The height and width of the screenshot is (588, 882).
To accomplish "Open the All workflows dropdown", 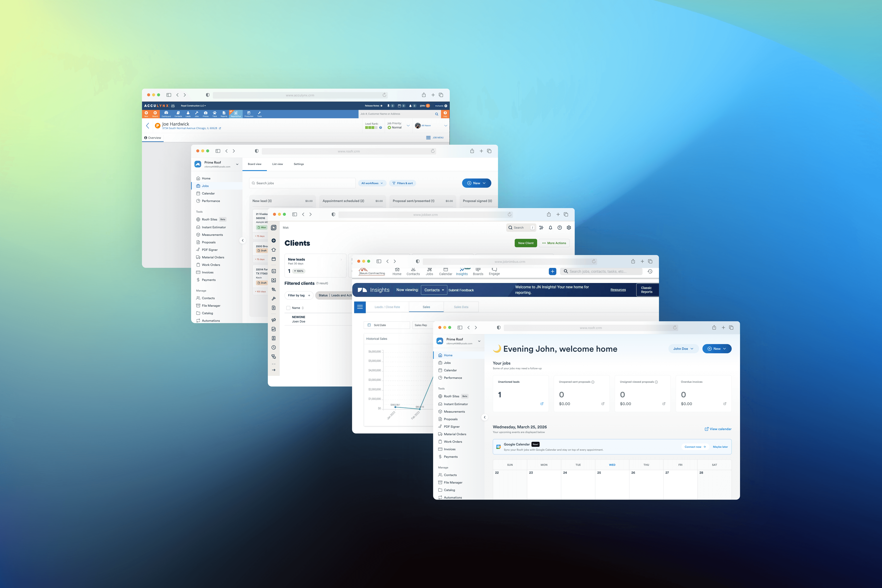I will pyautogui.click(x=372, y=183).
